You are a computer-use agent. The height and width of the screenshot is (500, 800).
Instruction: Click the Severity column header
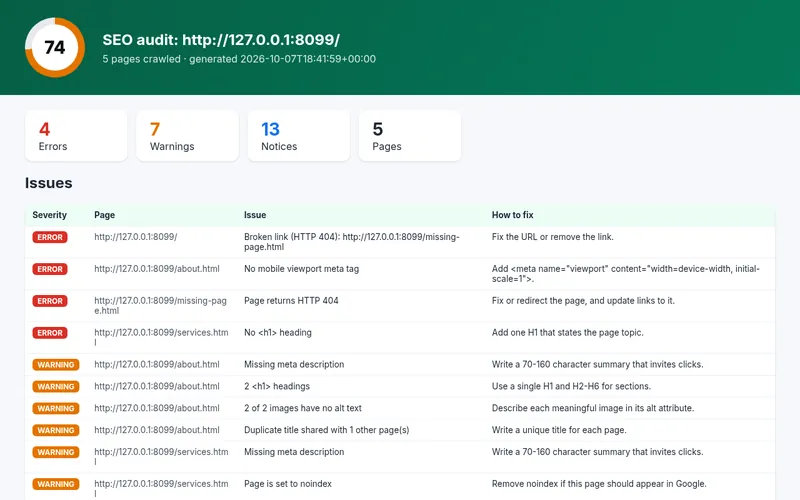point(49,215)
